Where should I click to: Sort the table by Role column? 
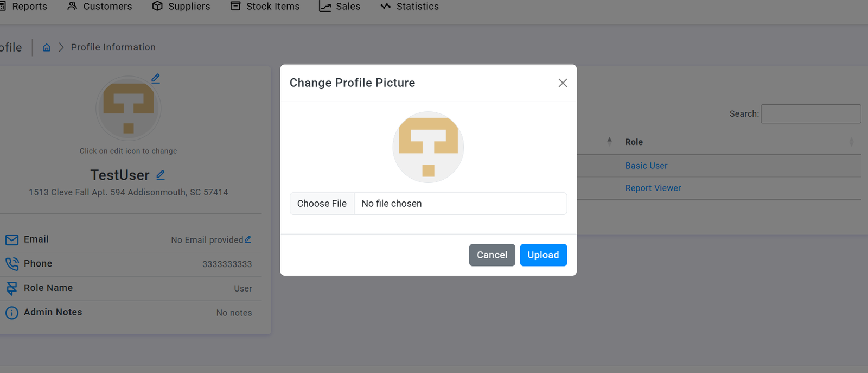(634, 142)
